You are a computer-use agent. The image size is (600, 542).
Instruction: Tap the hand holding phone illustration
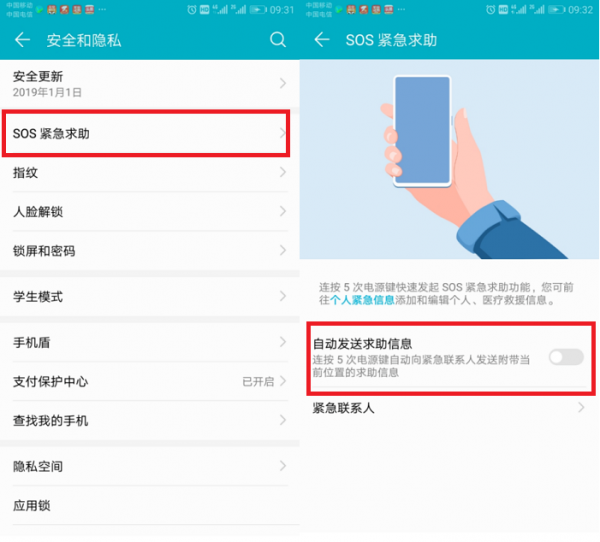click(450, 160)
